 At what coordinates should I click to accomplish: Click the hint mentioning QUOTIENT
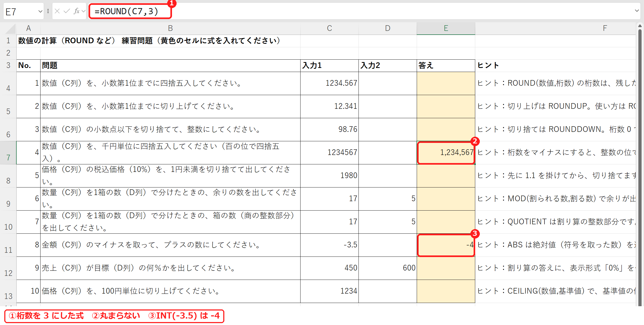(555, 222)
